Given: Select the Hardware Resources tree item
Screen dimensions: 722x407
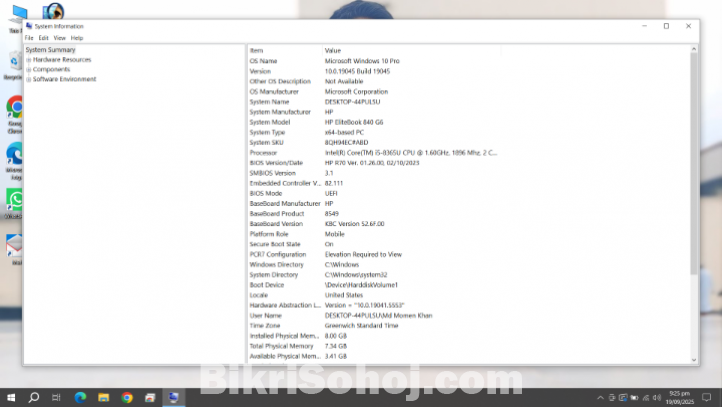Looking at the screenshot, I should (62, 60).
